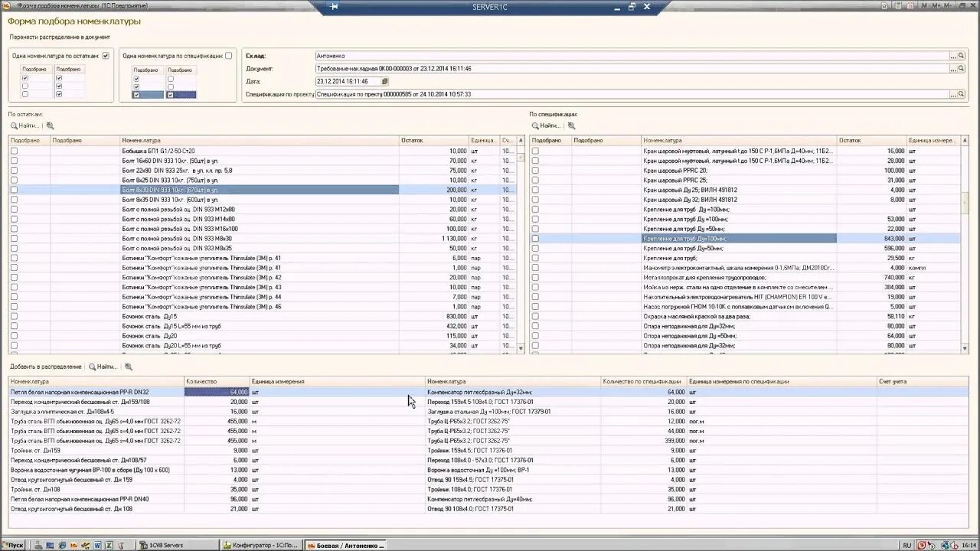The width and height of the screenshot is (980, 551).
Task: Check the box for Болт 16x60 DIN 933 row
Action: coord(14,161)
